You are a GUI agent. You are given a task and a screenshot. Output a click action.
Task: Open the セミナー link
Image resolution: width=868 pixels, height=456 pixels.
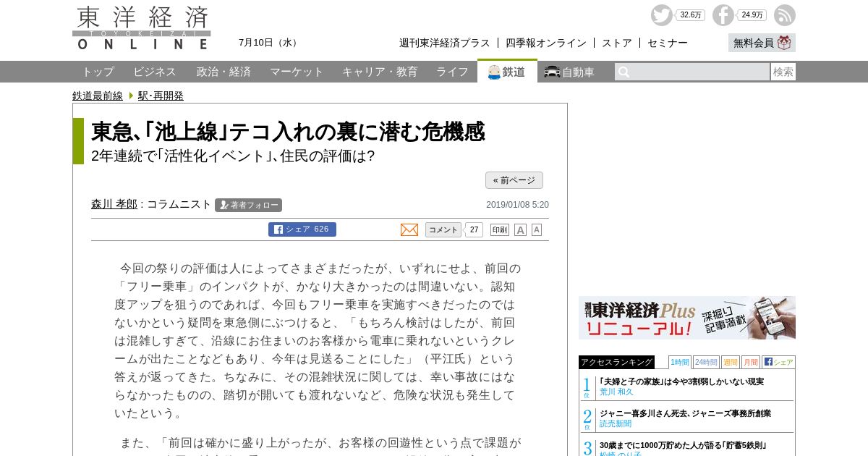tap(667, 43)
